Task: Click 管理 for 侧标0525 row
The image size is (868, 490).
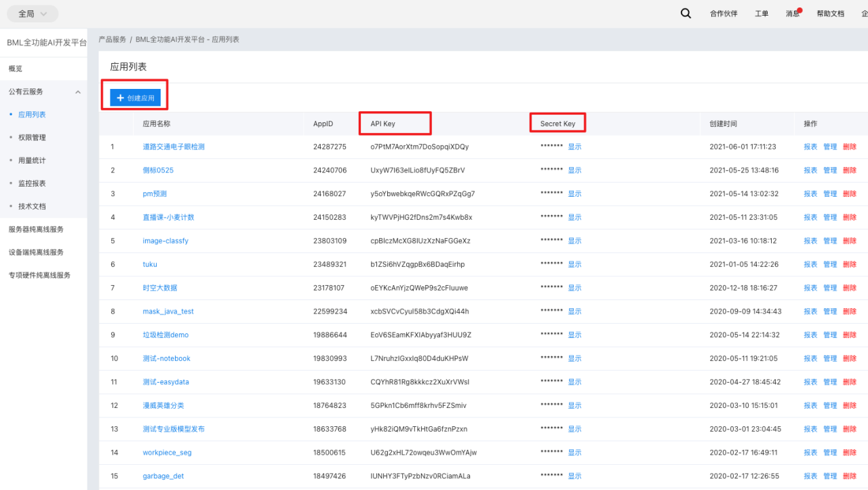Action: 830,170
